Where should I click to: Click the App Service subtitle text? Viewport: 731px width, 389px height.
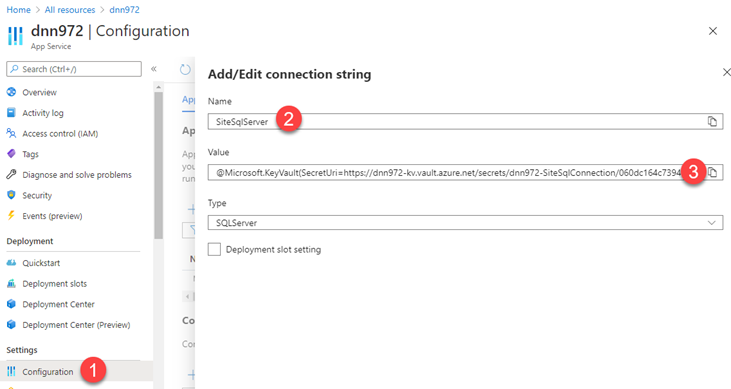point(51,46)
